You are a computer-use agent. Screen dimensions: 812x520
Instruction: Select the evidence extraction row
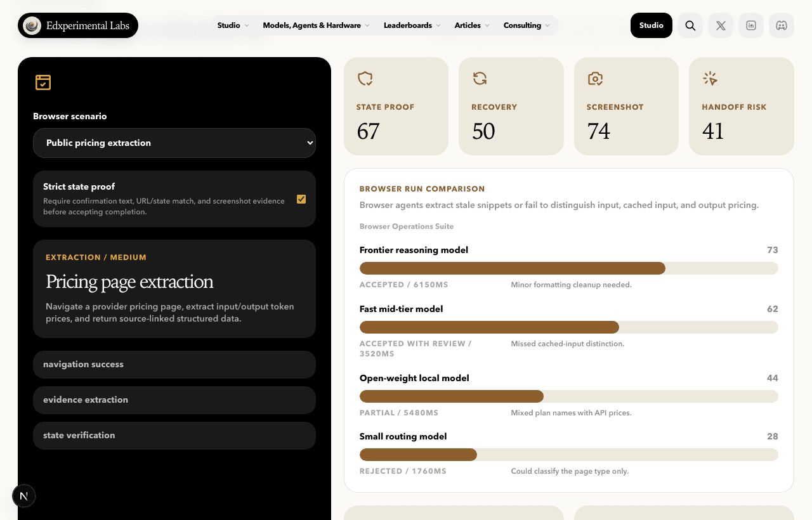click(174, 400)
